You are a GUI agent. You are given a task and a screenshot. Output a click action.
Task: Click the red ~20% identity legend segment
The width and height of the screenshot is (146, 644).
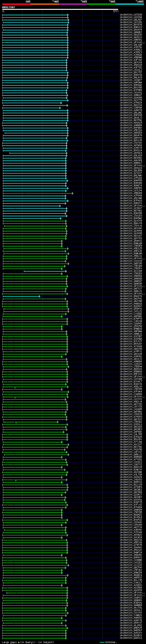[16, 4]
